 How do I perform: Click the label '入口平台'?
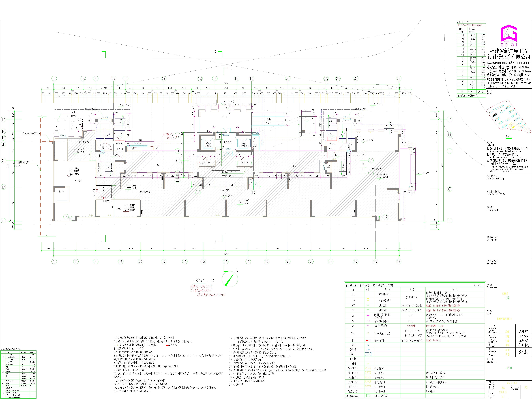(224, 116)
